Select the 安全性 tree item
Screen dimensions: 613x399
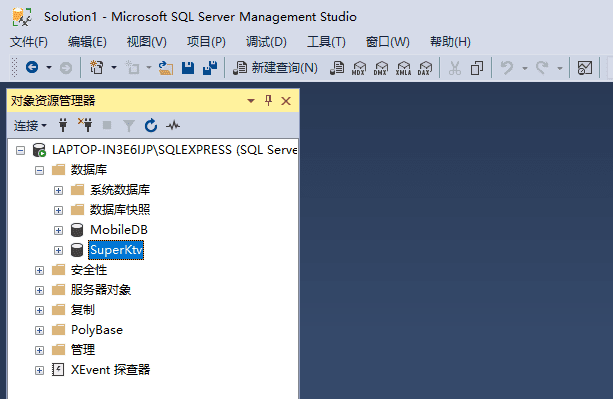89,270
